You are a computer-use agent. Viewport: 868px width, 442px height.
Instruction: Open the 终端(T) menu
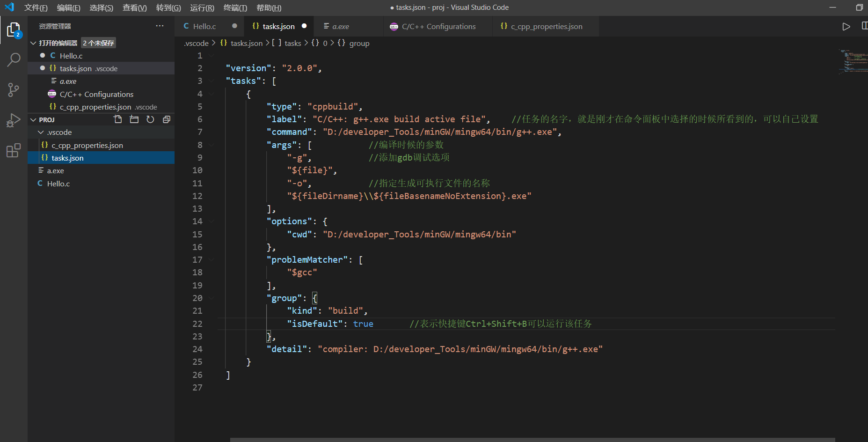pyautogui.click(x=235, y=7)
